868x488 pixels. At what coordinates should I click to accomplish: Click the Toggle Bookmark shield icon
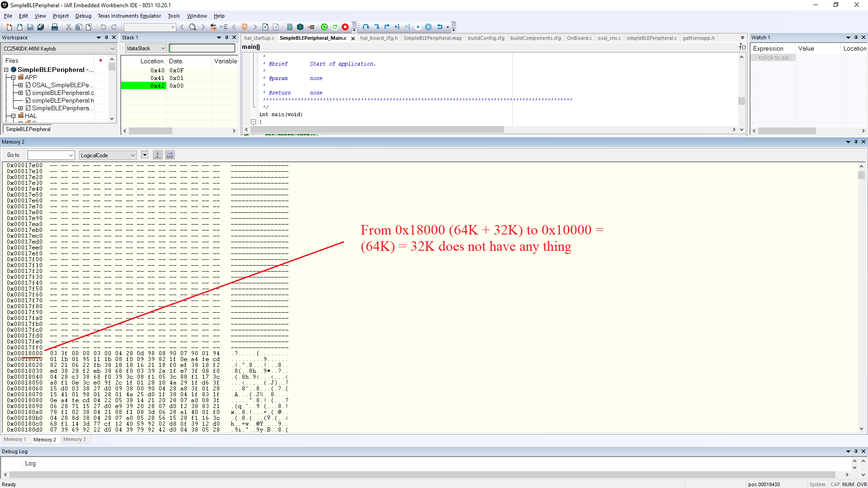[245, 27]
